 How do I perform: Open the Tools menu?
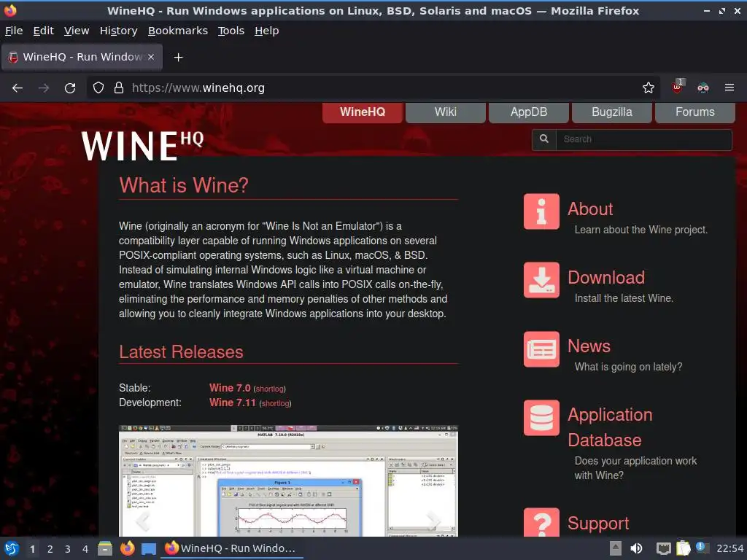click(231, 31)
